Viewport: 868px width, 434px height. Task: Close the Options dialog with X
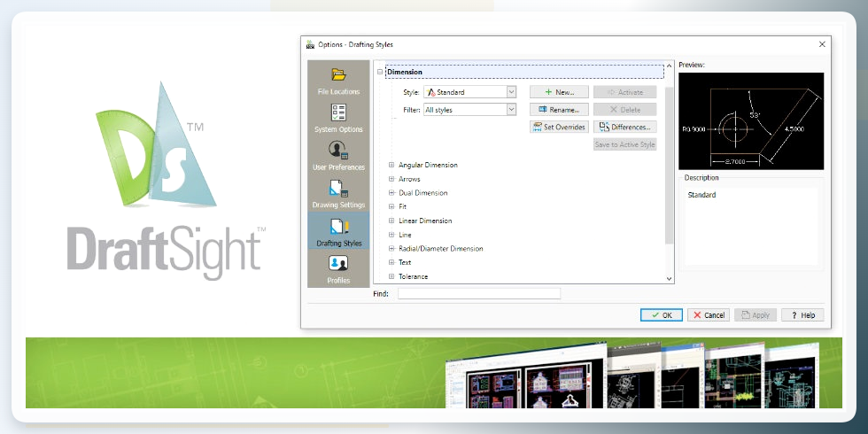tap(822, 44)
